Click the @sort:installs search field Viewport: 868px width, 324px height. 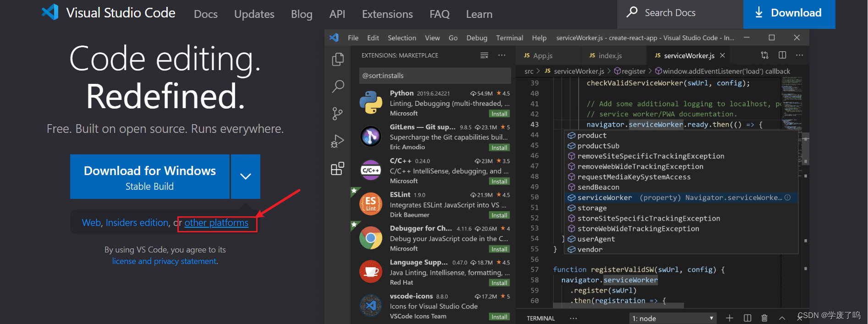click(x=435, y=76)
